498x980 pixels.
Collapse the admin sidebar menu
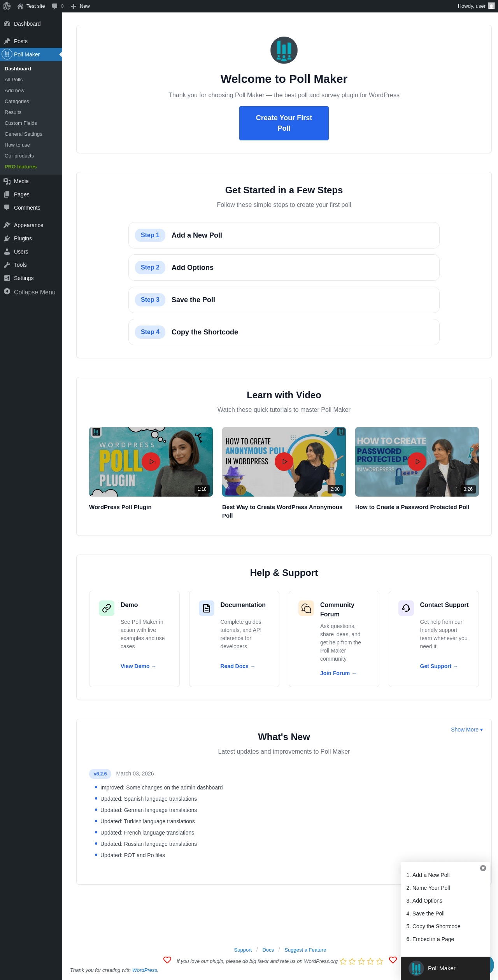(x=31, y=292)
